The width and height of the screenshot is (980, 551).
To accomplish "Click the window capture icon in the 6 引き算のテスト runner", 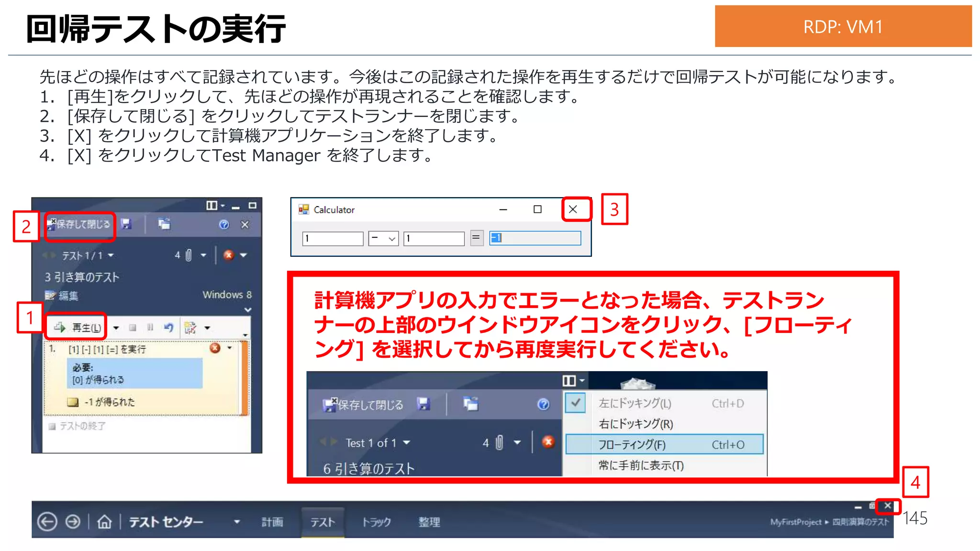I will 471,404.
